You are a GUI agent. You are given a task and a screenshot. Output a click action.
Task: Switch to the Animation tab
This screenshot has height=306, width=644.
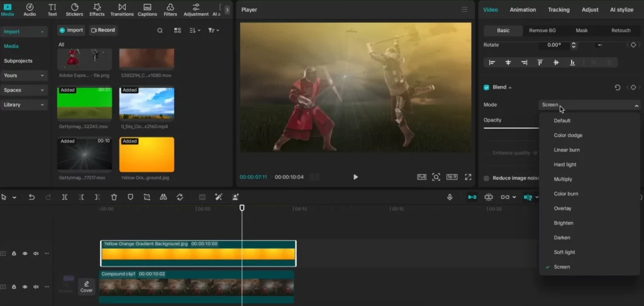pyautogui.click(x=523, y=9)
